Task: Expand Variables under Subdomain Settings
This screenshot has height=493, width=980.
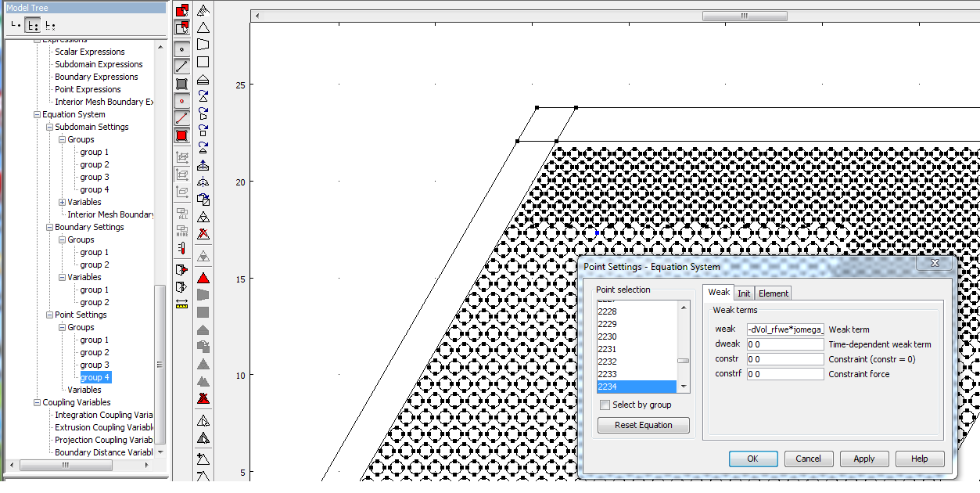Action: tap(62, 202)
